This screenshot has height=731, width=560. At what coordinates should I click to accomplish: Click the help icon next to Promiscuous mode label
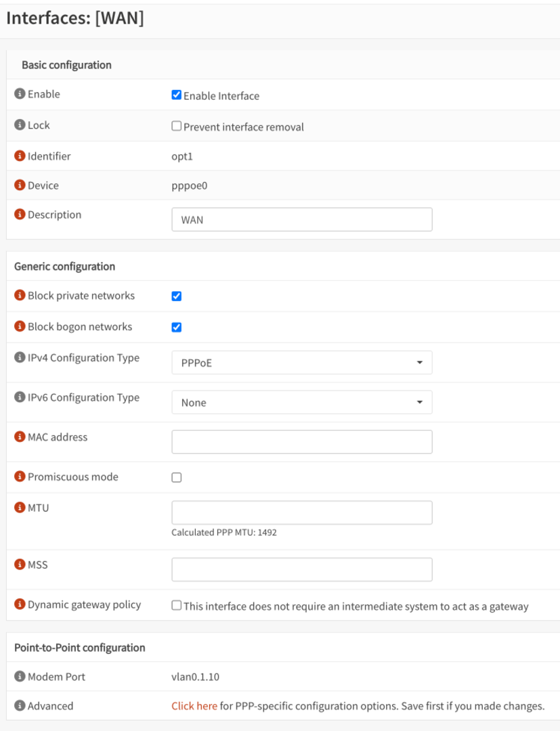[20, 477]
